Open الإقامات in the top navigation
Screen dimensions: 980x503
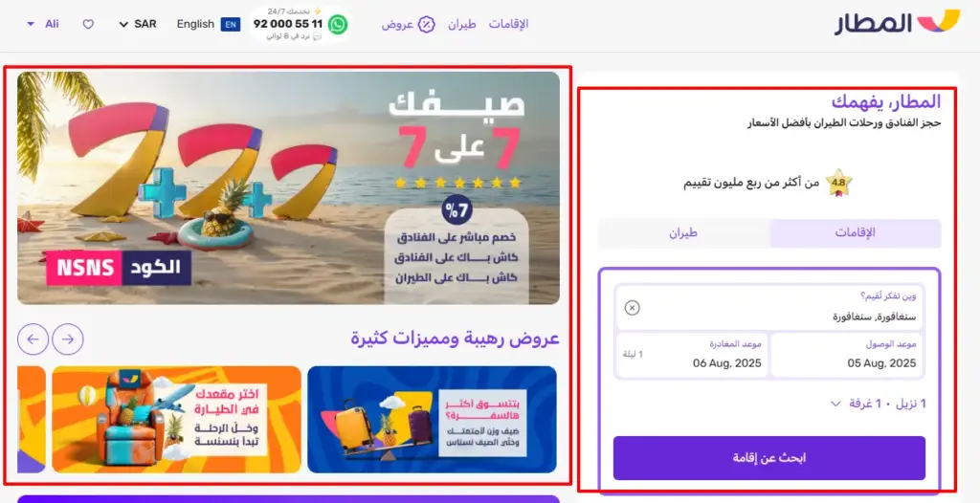(508, 24)
